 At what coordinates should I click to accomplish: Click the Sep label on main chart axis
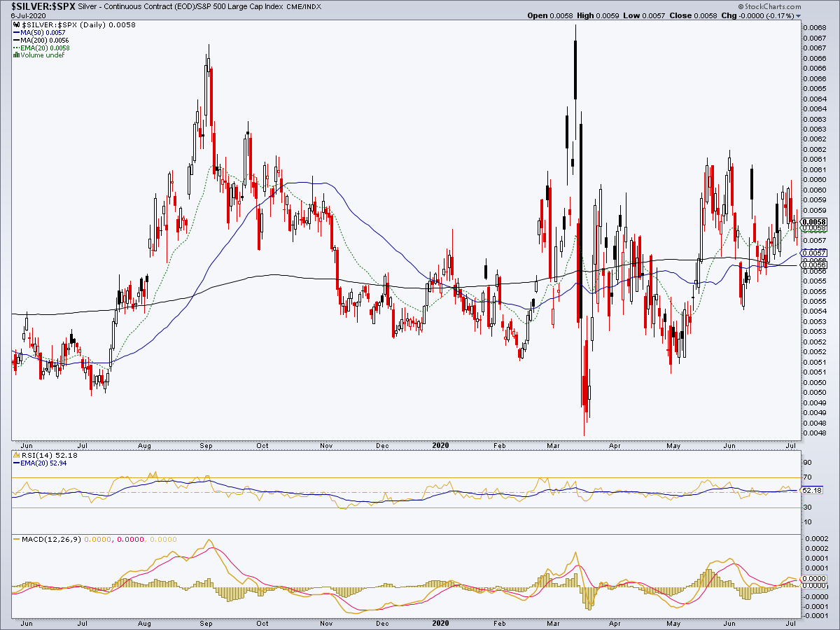pos(207,445)
